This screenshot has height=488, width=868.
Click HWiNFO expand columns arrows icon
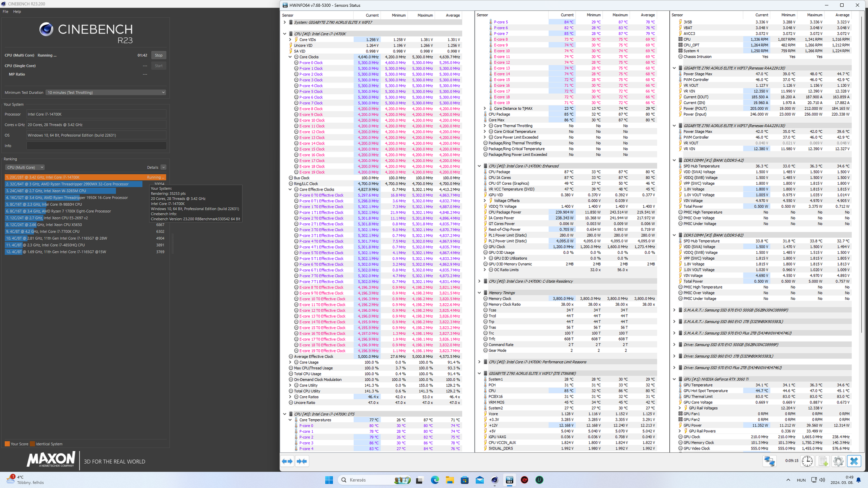click(287, 461)
